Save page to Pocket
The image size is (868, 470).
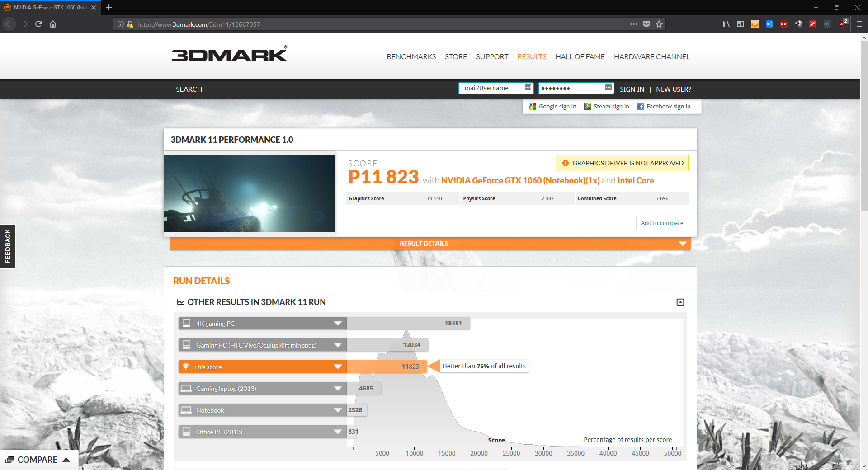[646, 24]
